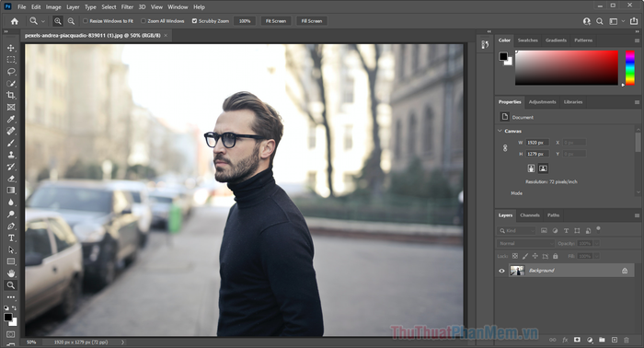This screenshot has width=644, height=348.
Task: Enable Resize Windows to Fit checkbox
Action: 86,21
